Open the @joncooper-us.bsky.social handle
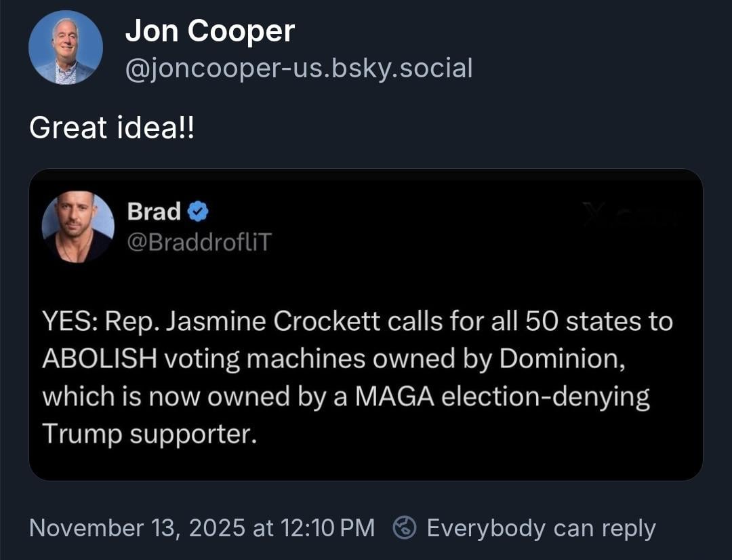Viewport: 732px width, 560px height. (298, 68)
